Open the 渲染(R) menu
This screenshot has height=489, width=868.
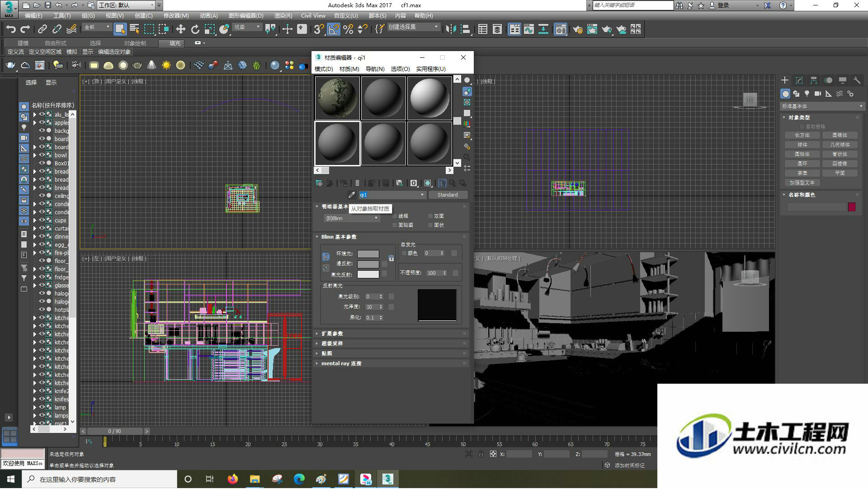pos(283,16)
